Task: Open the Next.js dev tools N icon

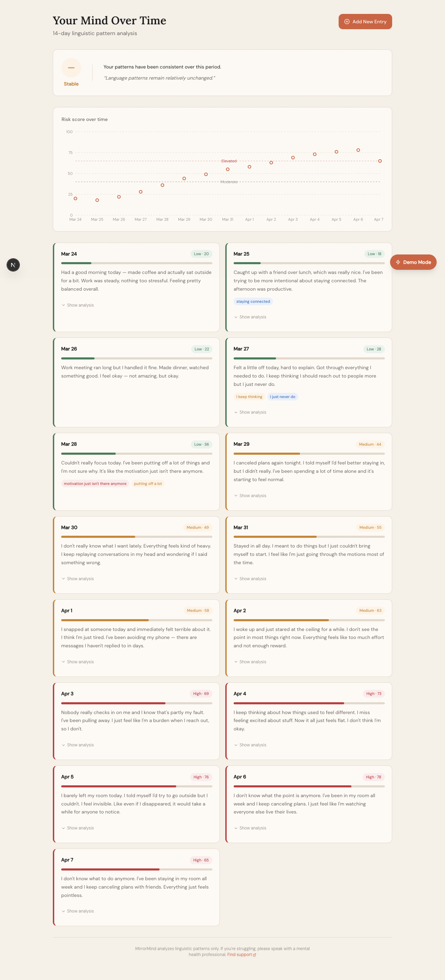Action: [13, 265]
